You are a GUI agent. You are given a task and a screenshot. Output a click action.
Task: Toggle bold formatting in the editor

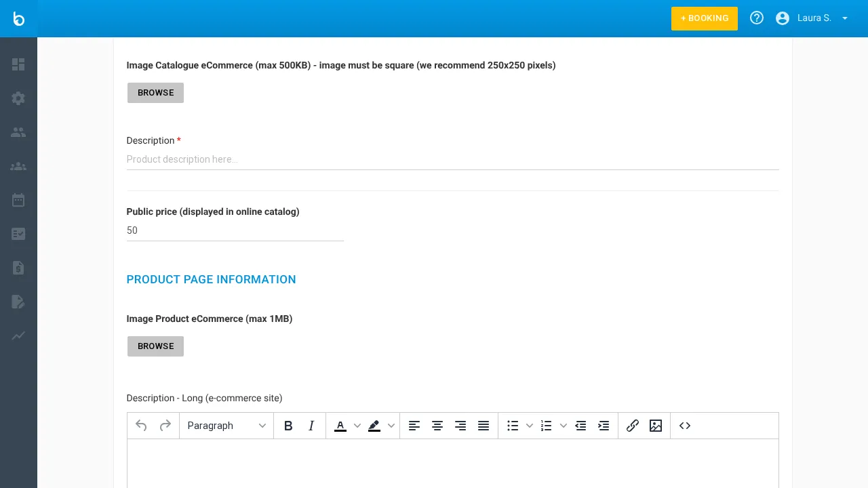pyautogui.click(x=288, y=426)
